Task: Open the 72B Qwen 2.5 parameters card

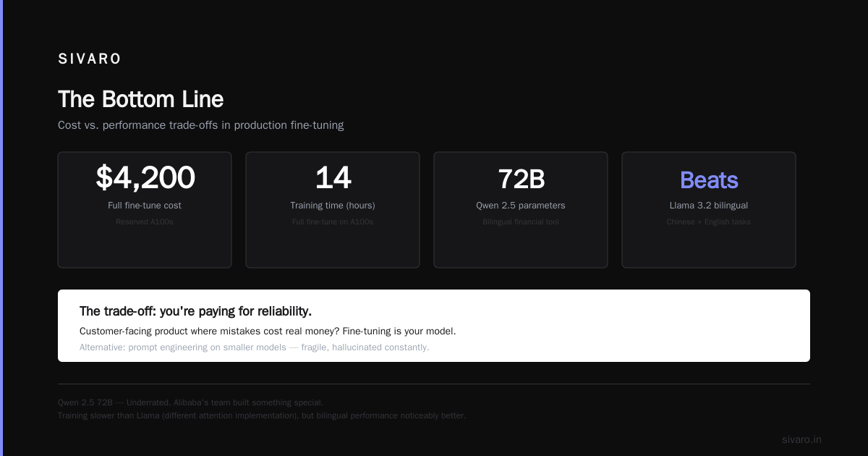Action: (521, 210)
